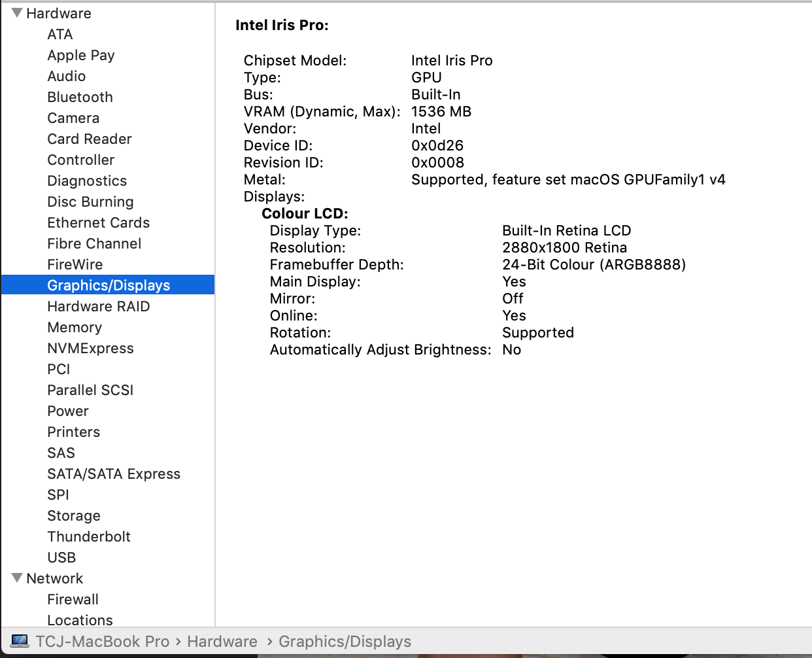This screenshot has height=658, width=812.
Task: Select Power in the sidebar
Action: tap(68, 411)
